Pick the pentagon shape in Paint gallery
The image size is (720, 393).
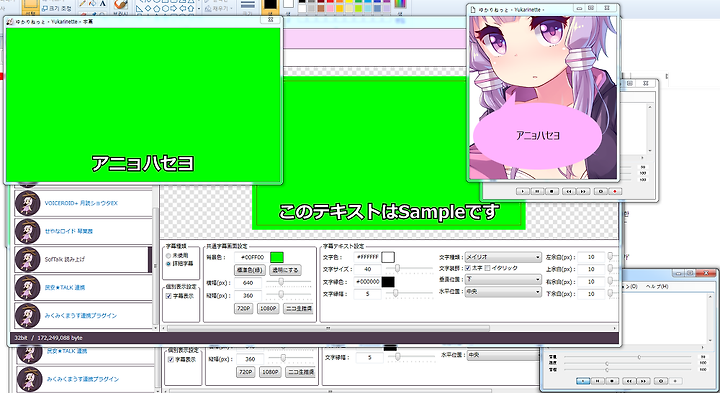point(156,8)
